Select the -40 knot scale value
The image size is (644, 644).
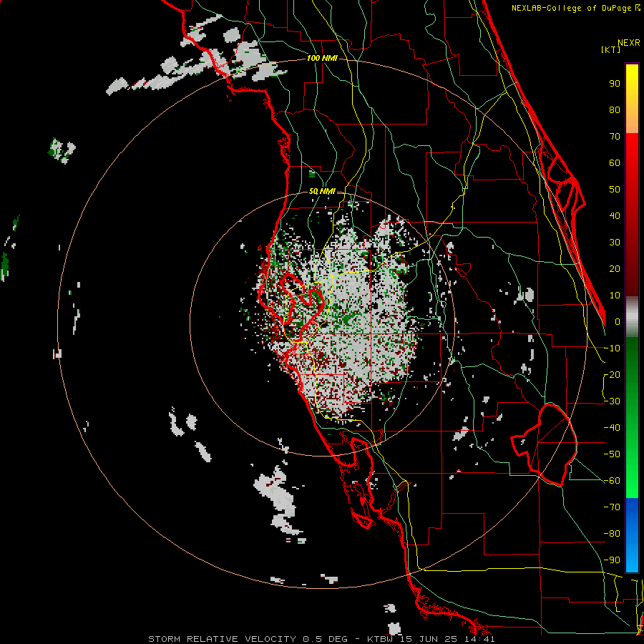pos(612,428)
